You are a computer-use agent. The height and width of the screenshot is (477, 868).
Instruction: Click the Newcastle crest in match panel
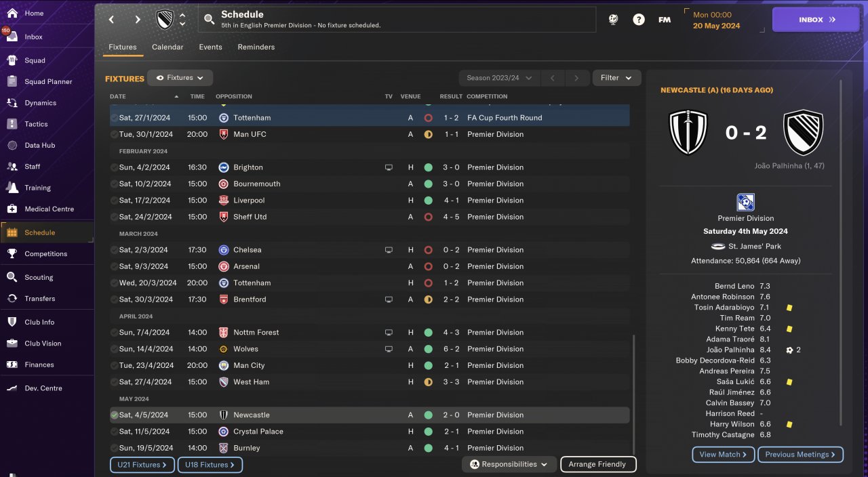(688, 133)
